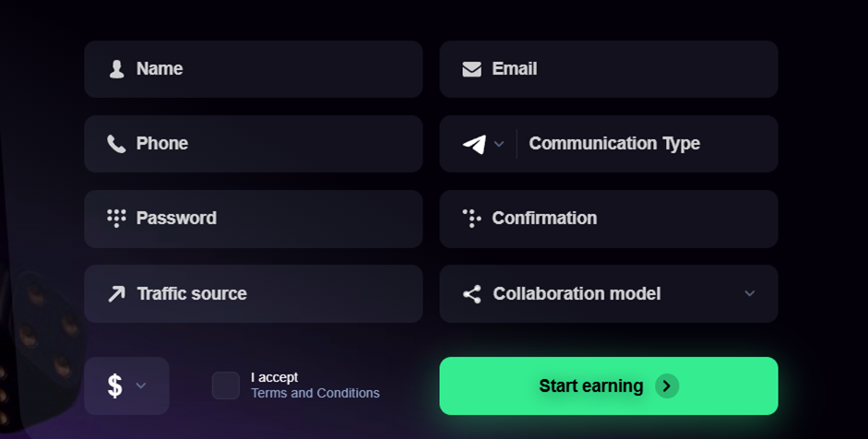Click the Password dots grid icon
Viewport: 868px width, 439px height.
pyautogui.click(x=116, y=219)
